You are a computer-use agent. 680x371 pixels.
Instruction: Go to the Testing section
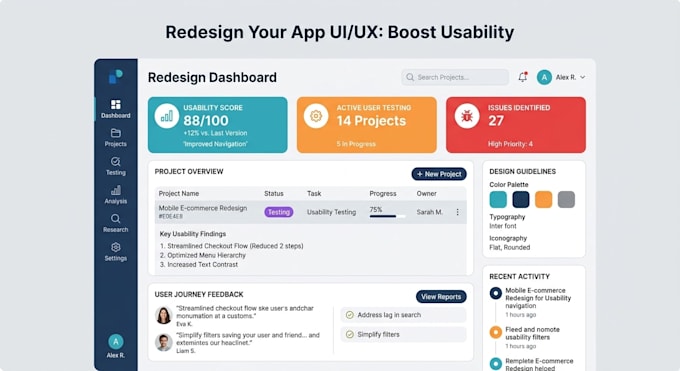click(x=115, y=166)
